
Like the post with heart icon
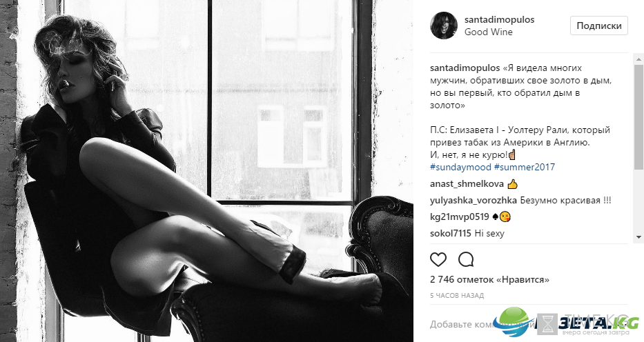coord(438,259)
